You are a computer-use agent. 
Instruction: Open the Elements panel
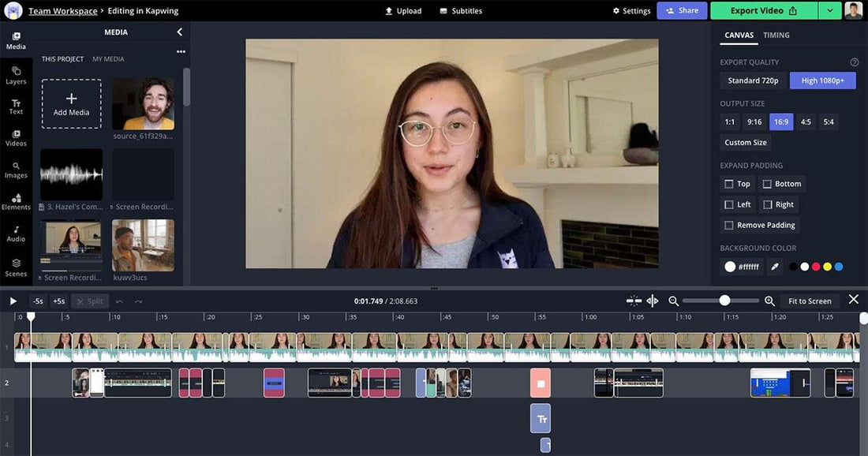16,201
